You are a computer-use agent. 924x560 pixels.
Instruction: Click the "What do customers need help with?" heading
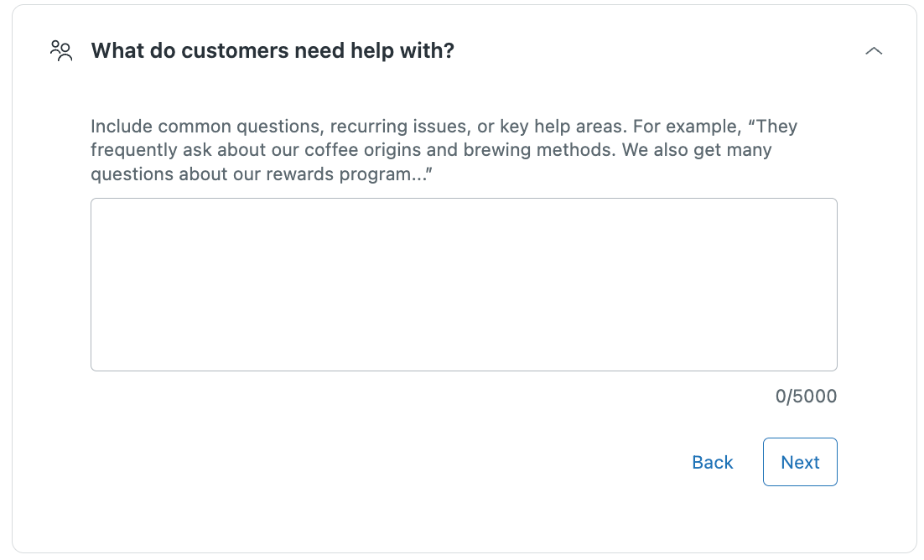(x=273, y=51)
